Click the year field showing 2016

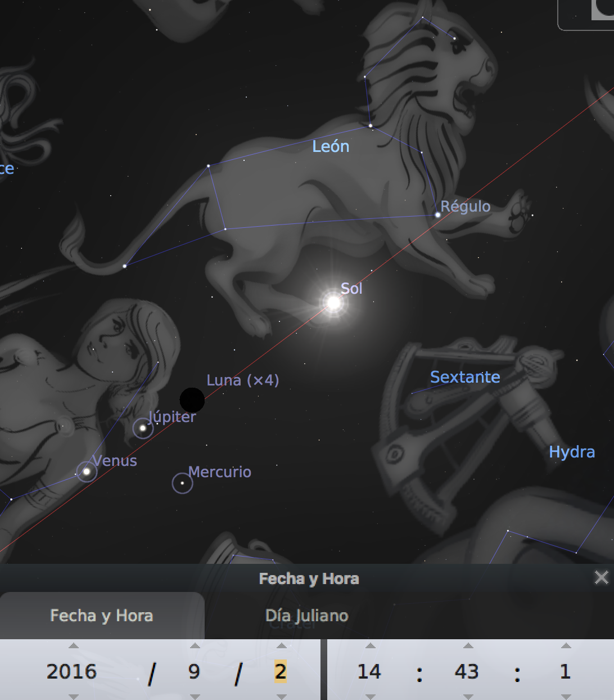point(72,671)
